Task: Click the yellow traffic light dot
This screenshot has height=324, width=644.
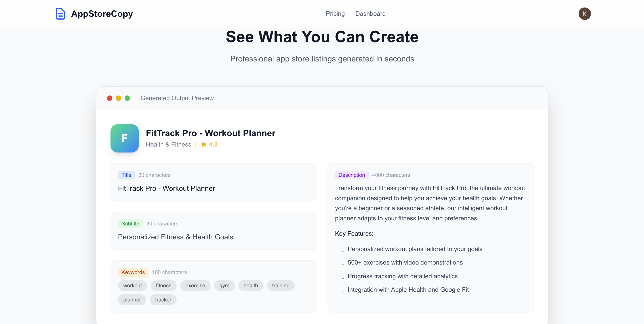Action: (x=118, y=98)
